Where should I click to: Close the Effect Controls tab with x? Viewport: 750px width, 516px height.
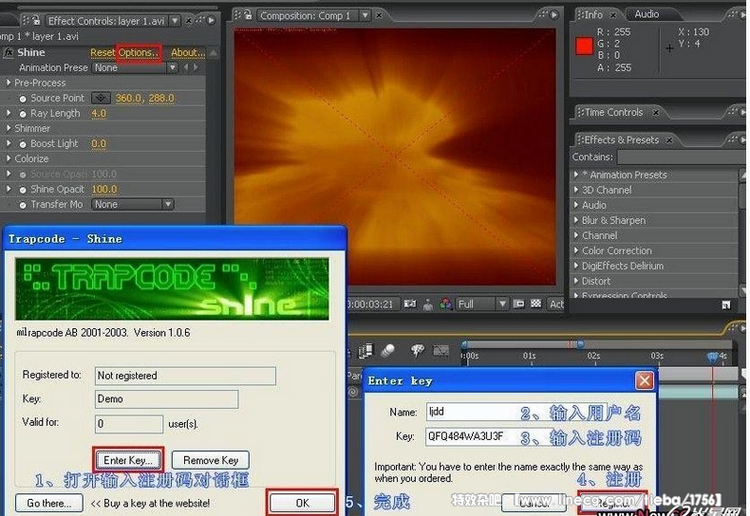click(188, 21)
